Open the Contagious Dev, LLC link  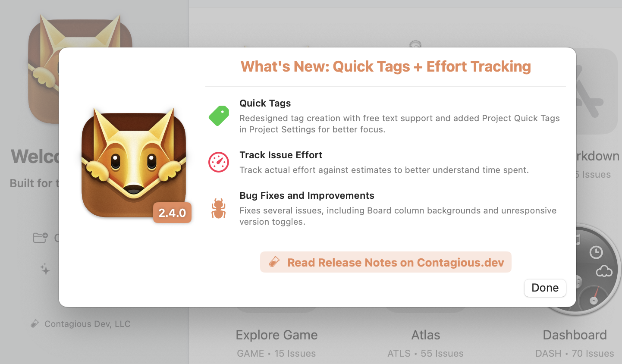coord(87,324)
